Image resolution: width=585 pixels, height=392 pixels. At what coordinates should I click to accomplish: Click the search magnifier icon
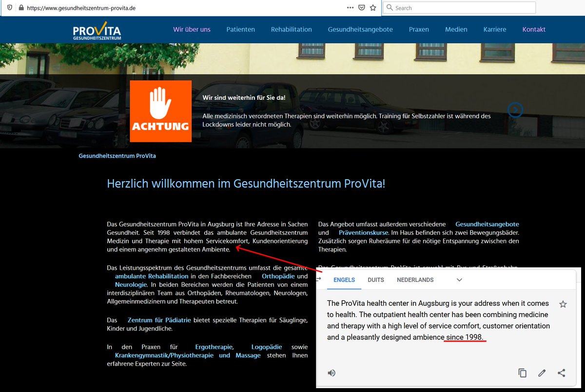click(x=390, y=8)
